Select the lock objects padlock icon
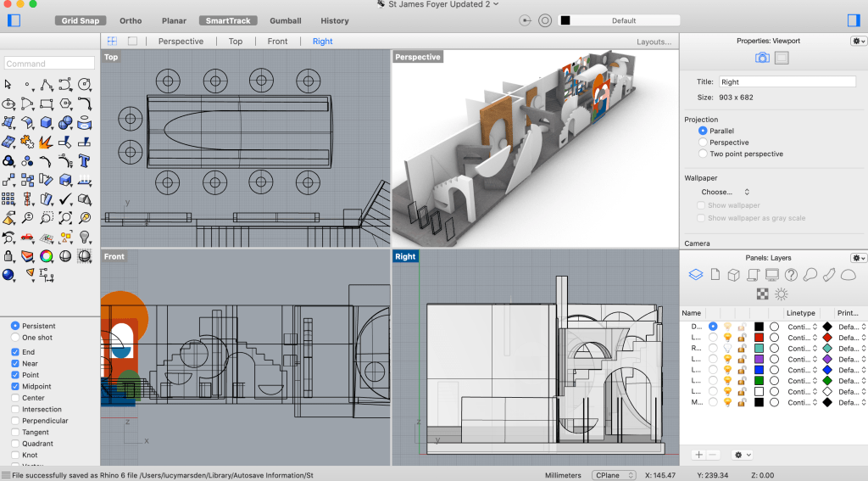The image size is (868, 481). (x=9, y=254)
